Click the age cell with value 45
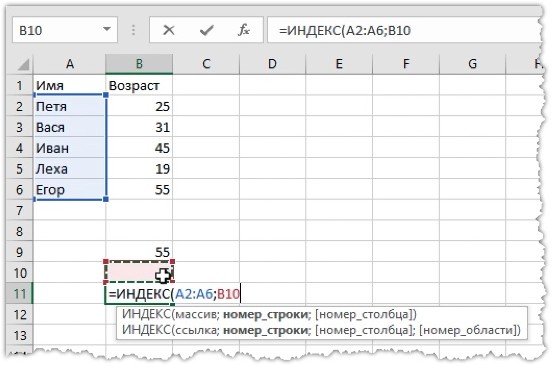This screenshot has height=366, width=553. (x=139, y=148)
